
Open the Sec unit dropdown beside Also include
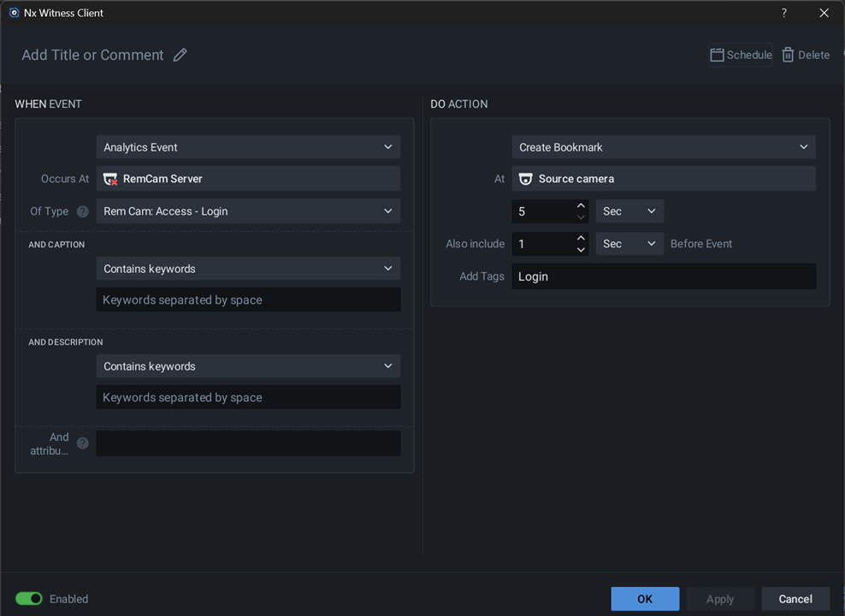point(629,244)
